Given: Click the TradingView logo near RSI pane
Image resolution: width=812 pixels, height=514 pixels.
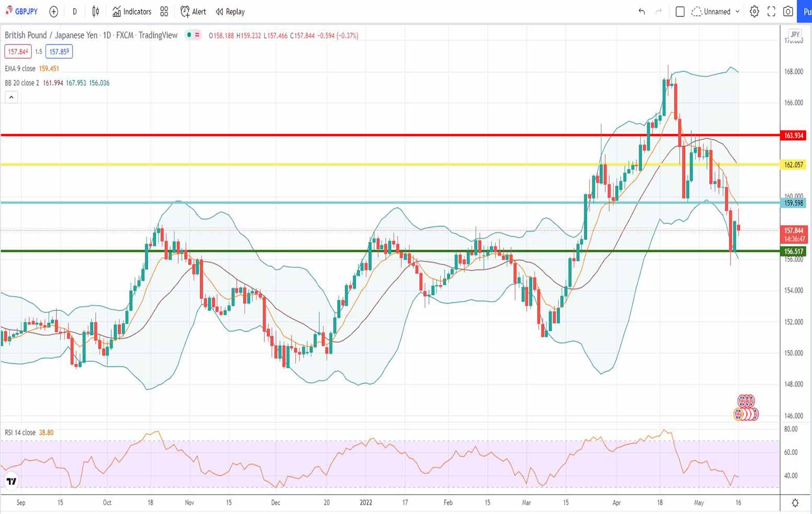Looking at the screenshot, I should [11, 481].
